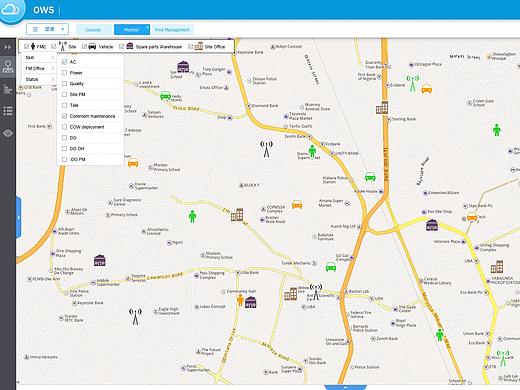Viewport: 520px width, 390px height.
Task: Switch to the Monitor tab
Action: pyautogui.click(x=131, y=30)
